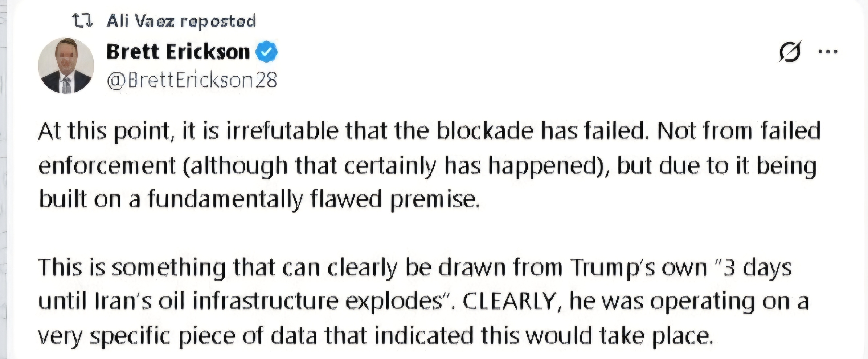Open the @BrettErickson28 handle link
This screenshot has height=359, width=868.
point(192,80)
